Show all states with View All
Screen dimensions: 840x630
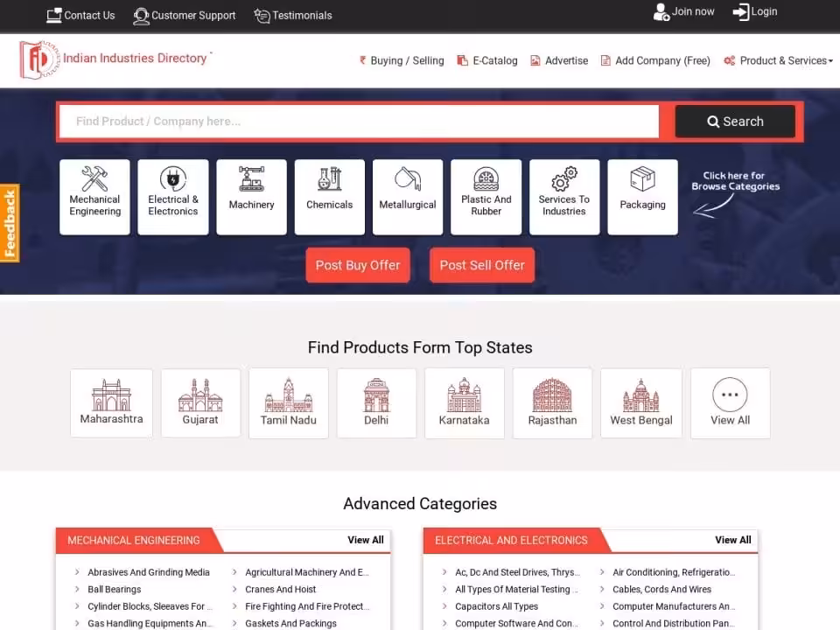730,402
